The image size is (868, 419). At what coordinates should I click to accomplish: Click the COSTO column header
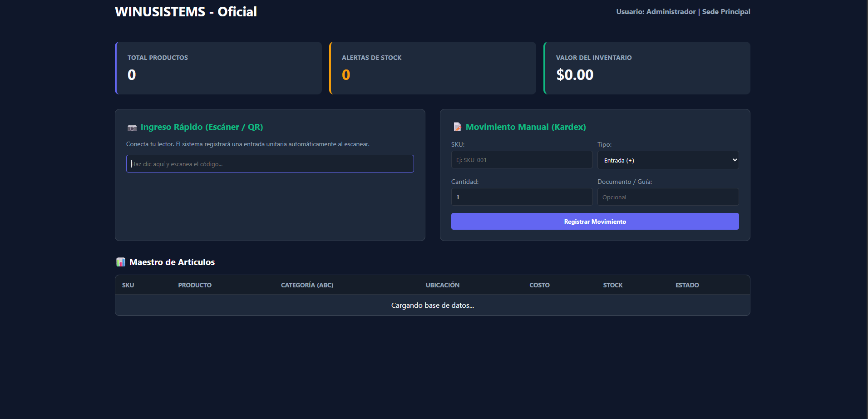click(x=539, y=285)
